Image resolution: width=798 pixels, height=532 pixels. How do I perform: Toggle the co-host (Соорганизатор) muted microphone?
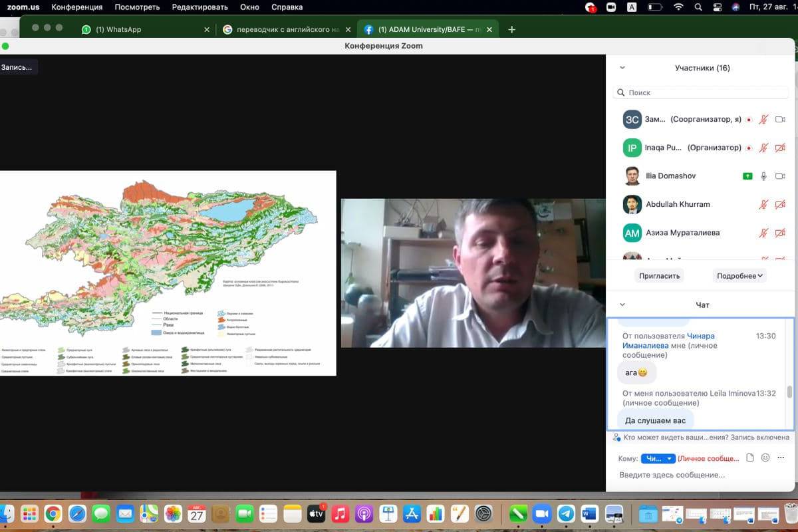pyautogui.click(x=764, y=120)
